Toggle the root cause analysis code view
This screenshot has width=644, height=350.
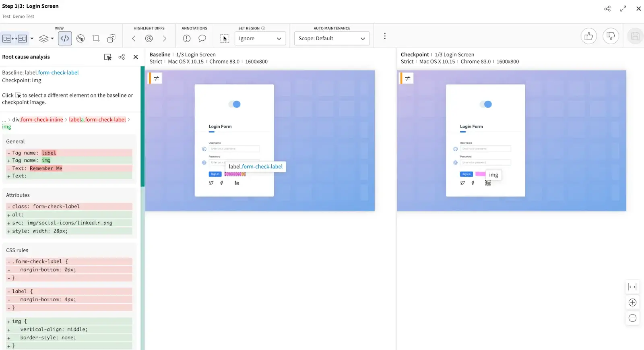65,39
